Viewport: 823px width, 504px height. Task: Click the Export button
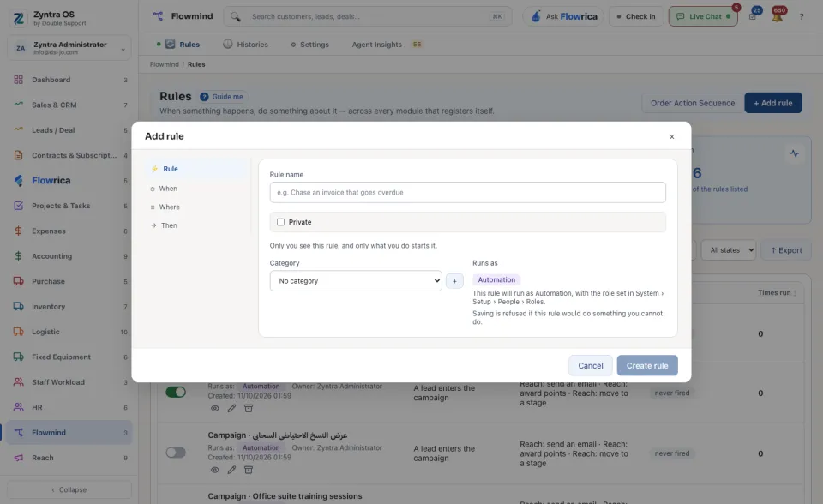(786, 250)
